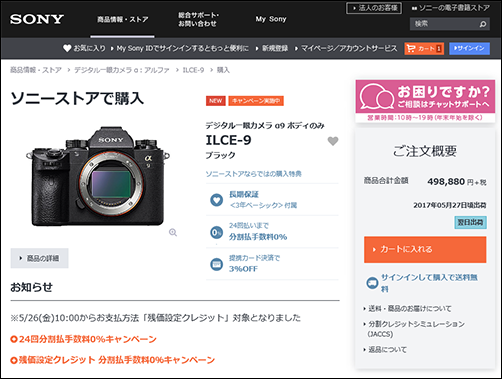This screenshot has height=379, width=502.
Task: Click 法人のお客様 button
Action: [374, 8]
